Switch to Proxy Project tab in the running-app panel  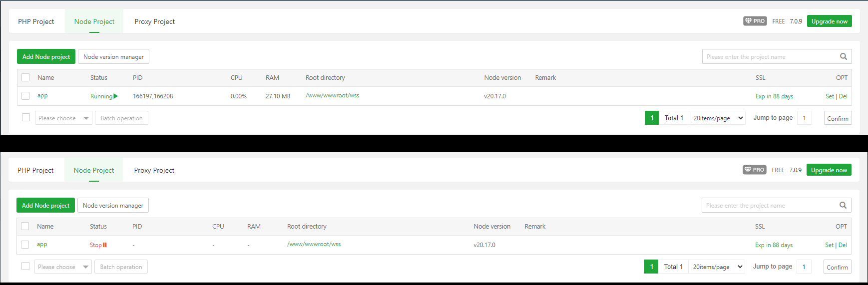pyautogui.click(x=154, y=21)
